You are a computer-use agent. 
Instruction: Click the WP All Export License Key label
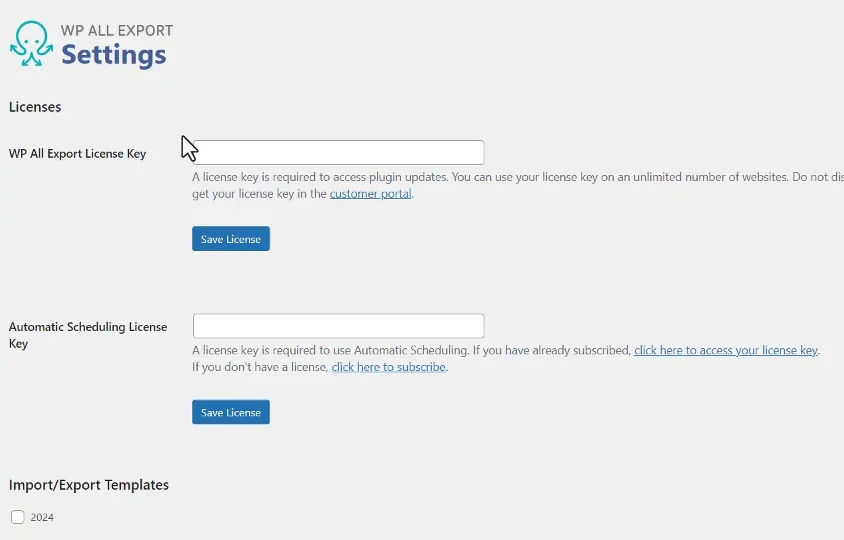point(77,154)
